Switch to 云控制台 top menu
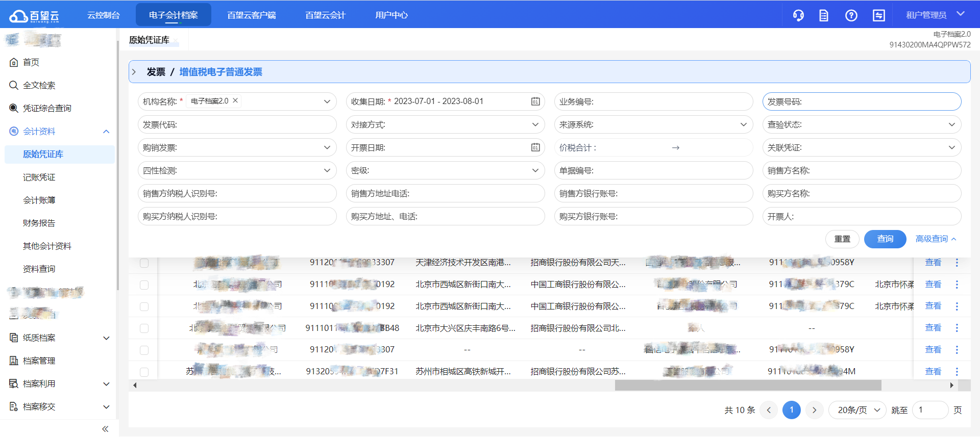Image resolution: width=980 pixels, height=437 pixels. pyautogui.click(x=104, y=15)
